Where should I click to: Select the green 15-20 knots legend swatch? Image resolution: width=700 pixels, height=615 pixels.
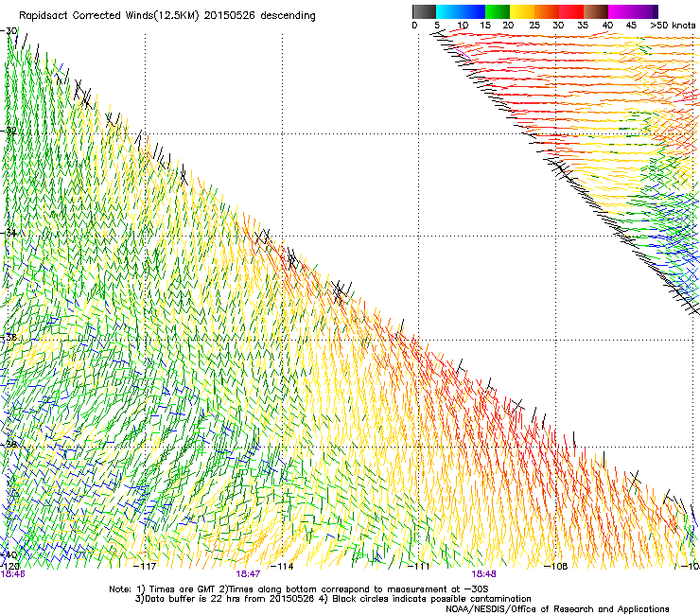point(498,11)
